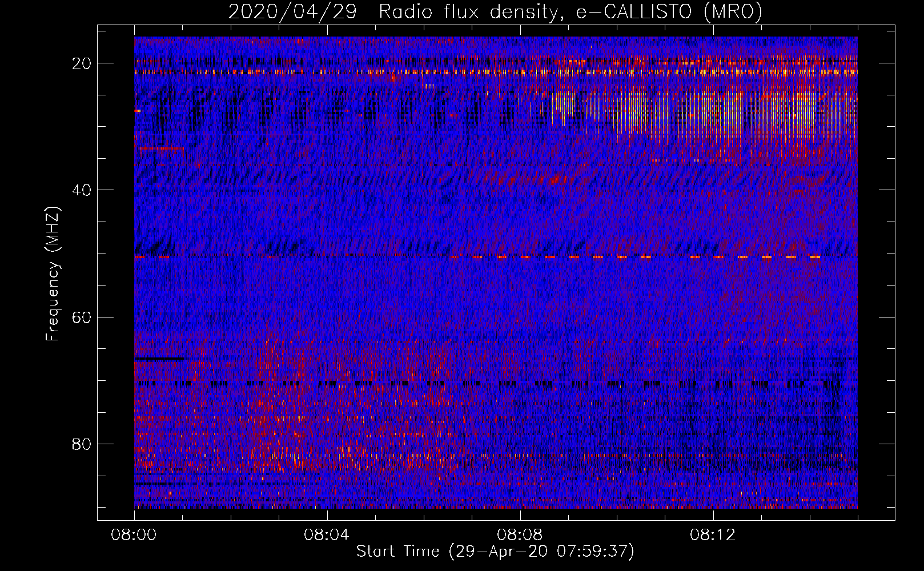Click the '08:04' time tick label
This screenshot has width=924, height=571.
pyautogui.click(x=327, y=535)
